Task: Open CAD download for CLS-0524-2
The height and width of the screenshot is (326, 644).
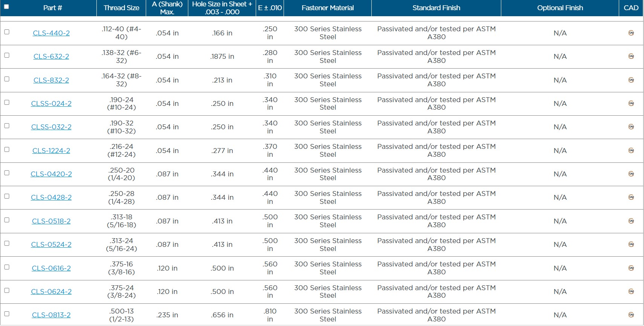Action: click(x=631, y=244)
